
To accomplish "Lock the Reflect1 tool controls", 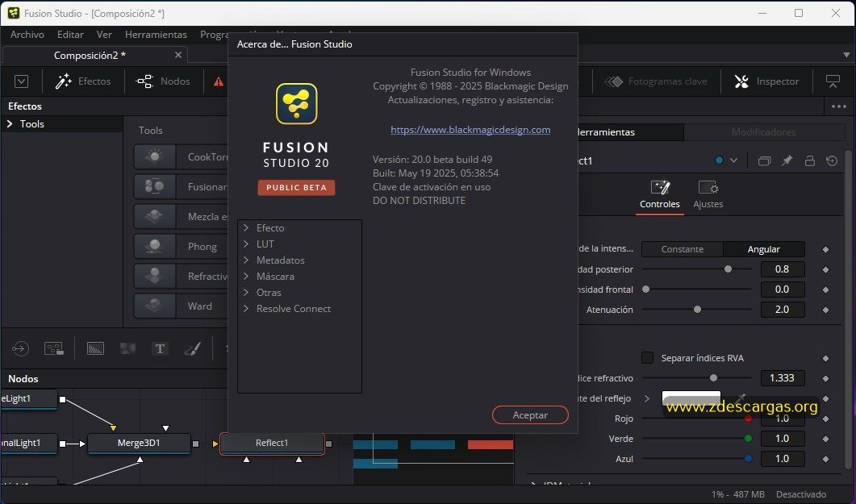I will pyautogui.click(x=809, y=161).
